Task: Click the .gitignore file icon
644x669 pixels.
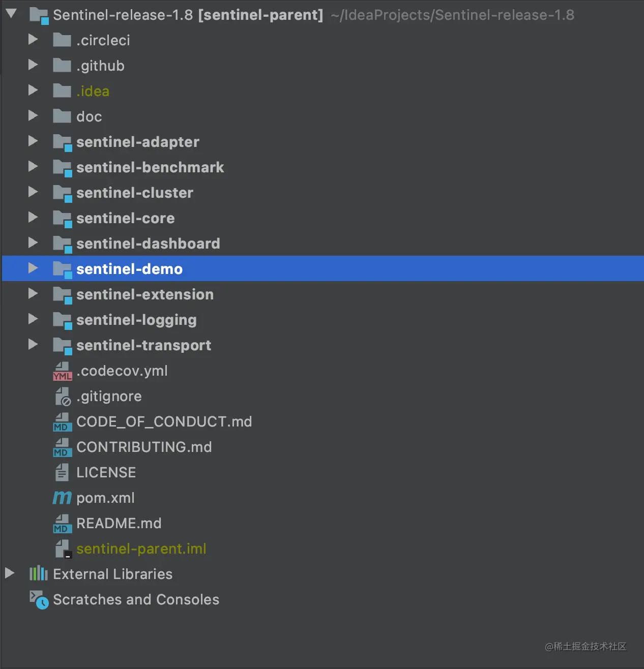Action: [62, 396]
